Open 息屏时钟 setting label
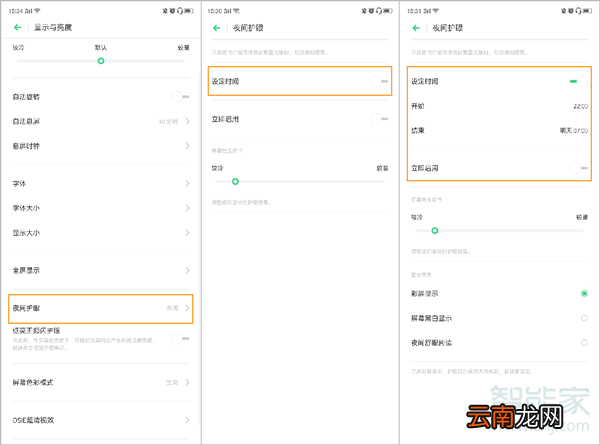The image size is (600, 445). 26,146
